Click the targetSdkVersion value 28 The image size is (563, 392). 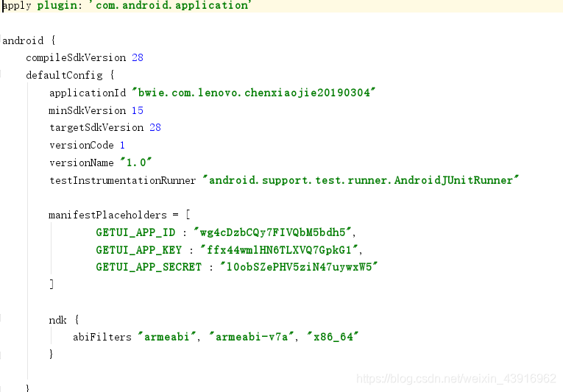[x=155, y=127]
